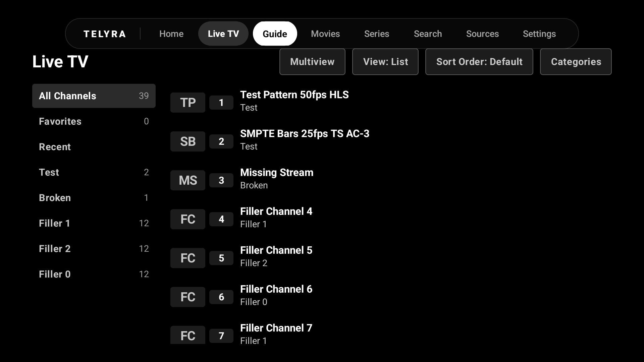
Task: Open the Categories button
Action: tap(576, 62)
